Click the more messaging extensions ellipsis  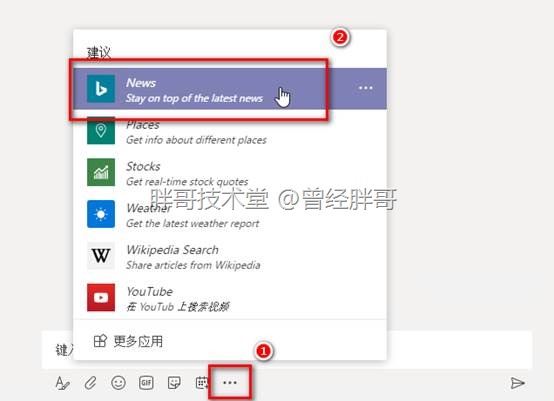coord(230,383)
